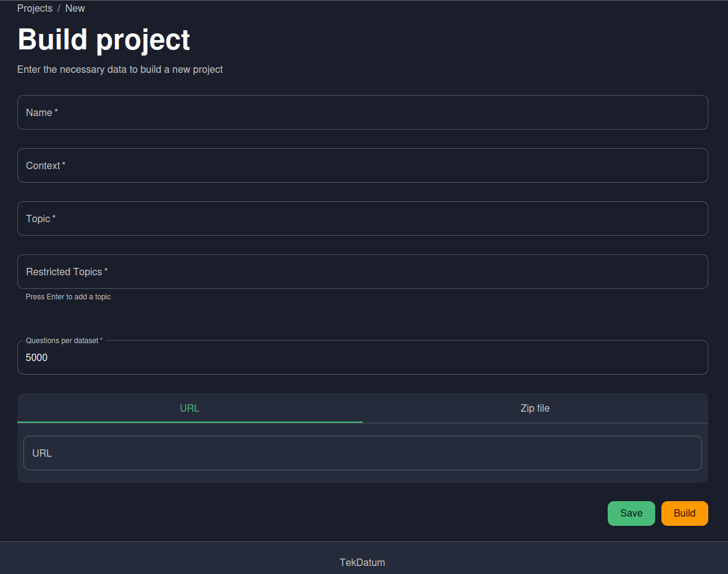728x574 pixels.
Task: Open the Projects breadcrumb link
Action: pyautogui.click(x=35, y=9)
